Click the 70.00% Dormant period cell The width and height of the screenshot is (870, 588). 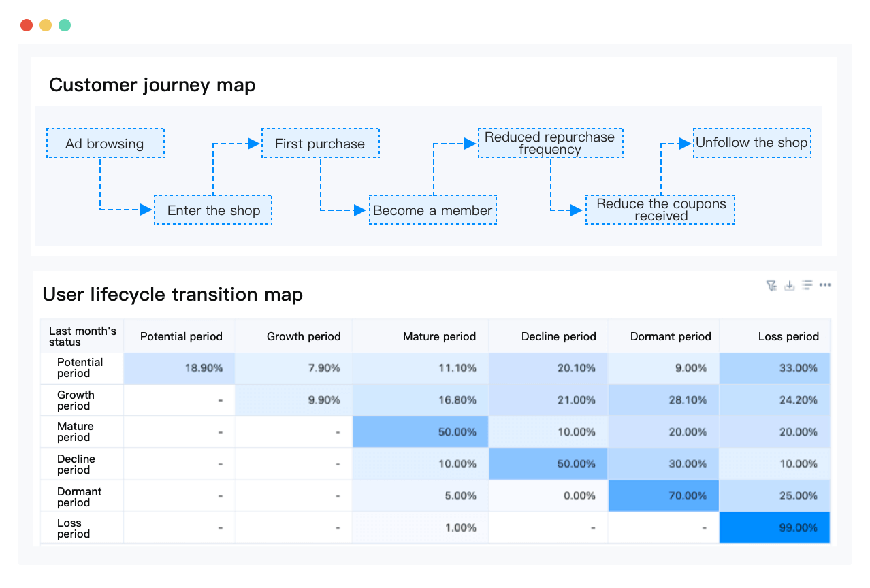point(663,495)
